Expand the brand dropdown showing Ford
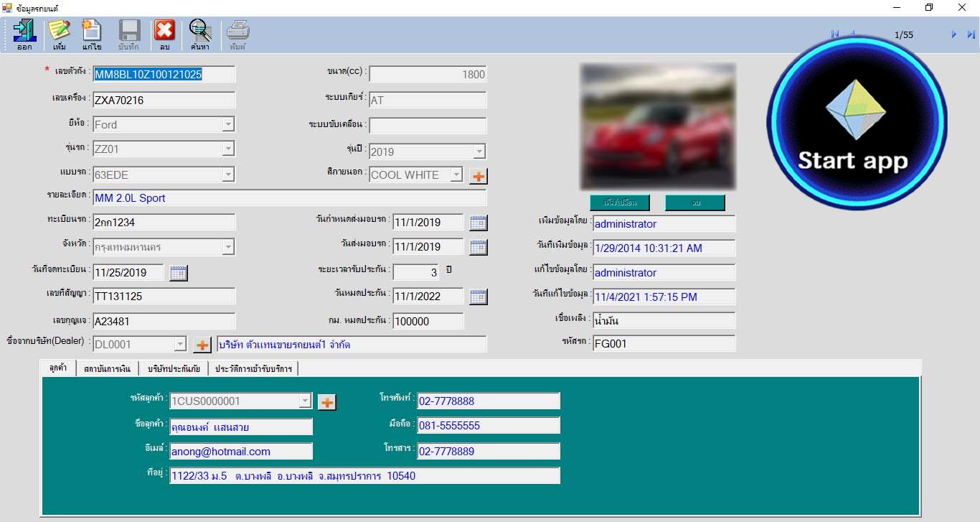This screenshot has width=980, height=522. [228, 124]
